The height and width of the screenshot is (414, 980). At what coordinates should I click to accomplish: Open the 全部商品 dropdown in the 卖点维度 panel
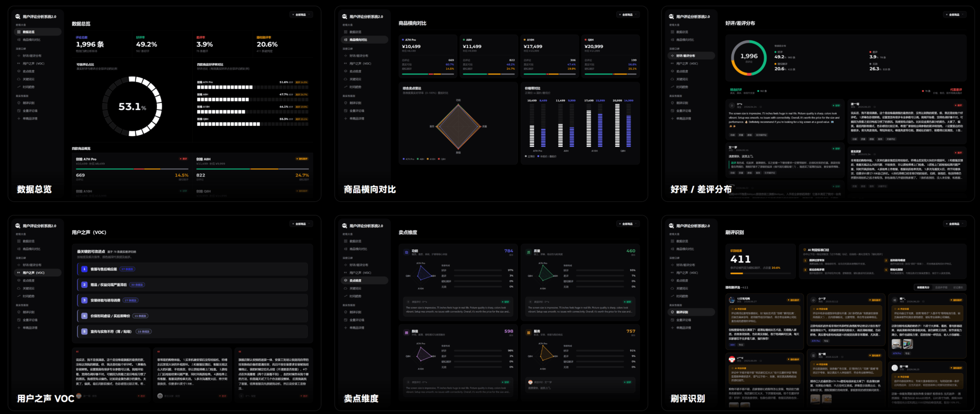click(x=628, y=224)
